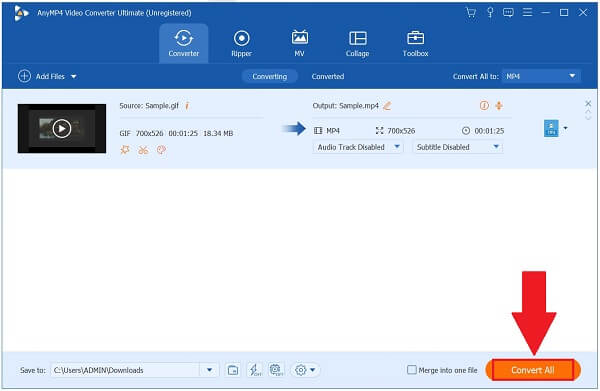This screenshot has height=391, width=600.
Task: Open the Convert All to MP4 dropdown
Action: coord(541,76)
